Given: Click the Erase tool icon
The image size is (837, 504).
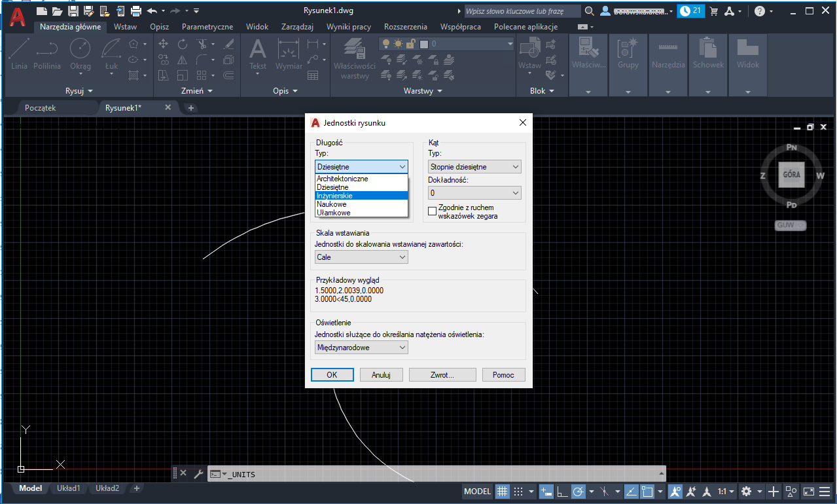Looking at the screenshot, I should point(228,44).
